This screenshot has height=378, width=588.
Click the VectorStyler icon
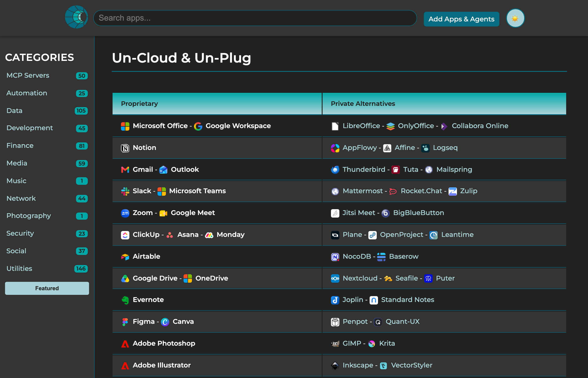click(x=384, y=365)
